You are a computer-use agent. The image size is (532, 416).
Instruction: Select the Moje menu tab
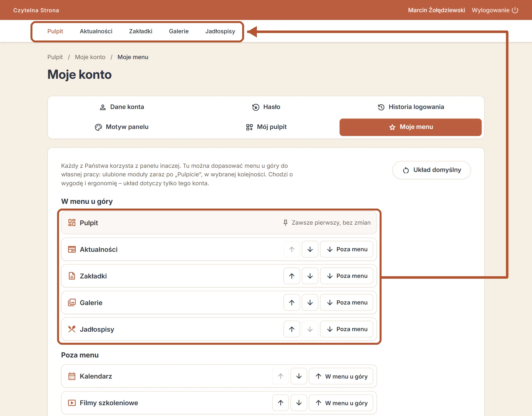[x=411, y=127]
